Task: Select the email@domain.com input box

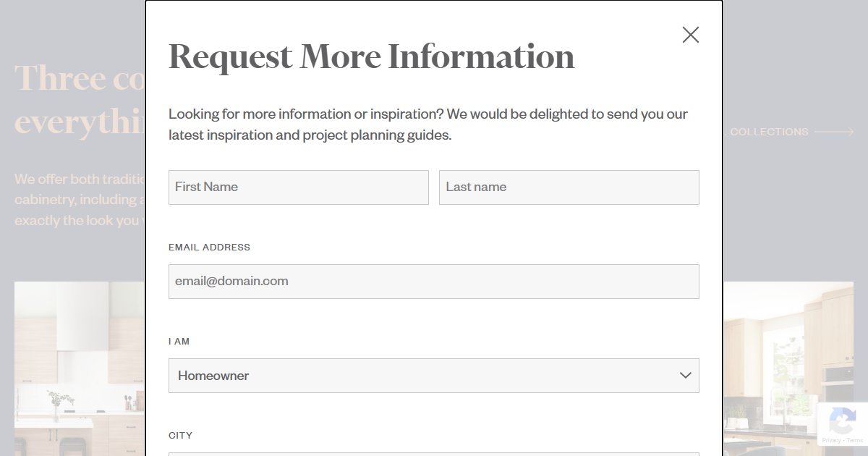Action: pyautogui.click(x=433, y=282)
